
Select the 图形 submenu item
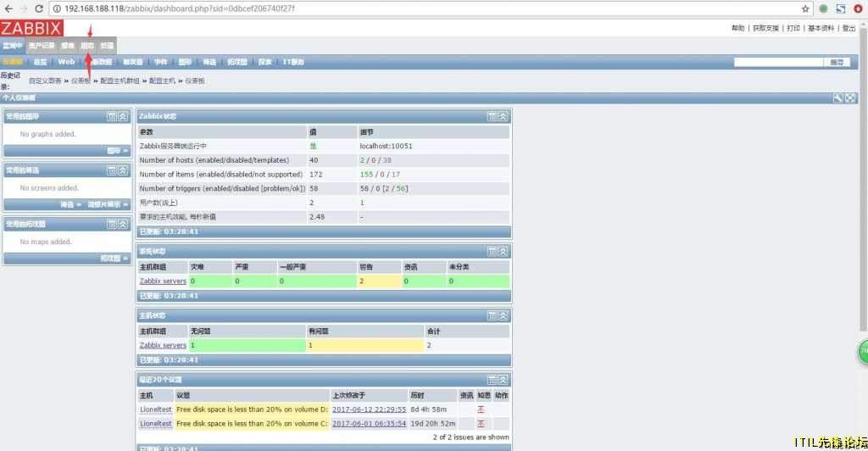(x=185, y=62)
